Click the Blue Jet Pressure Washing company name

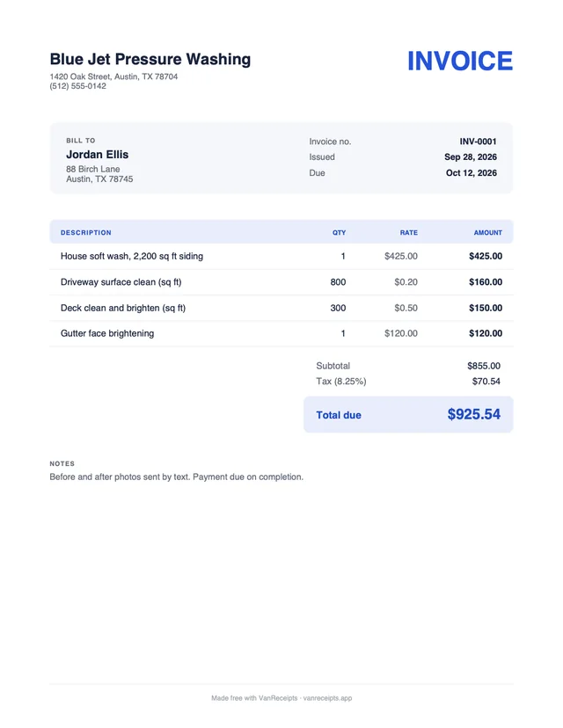pyautogui.click(x=150, y=60)
